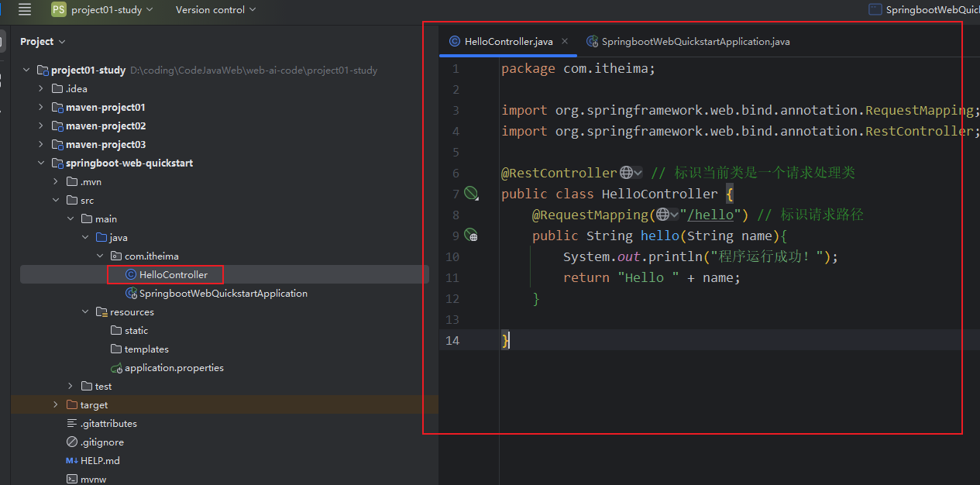Collapse the src folder
This screenshot has height=485, width=980.
(x=56, y=200)
